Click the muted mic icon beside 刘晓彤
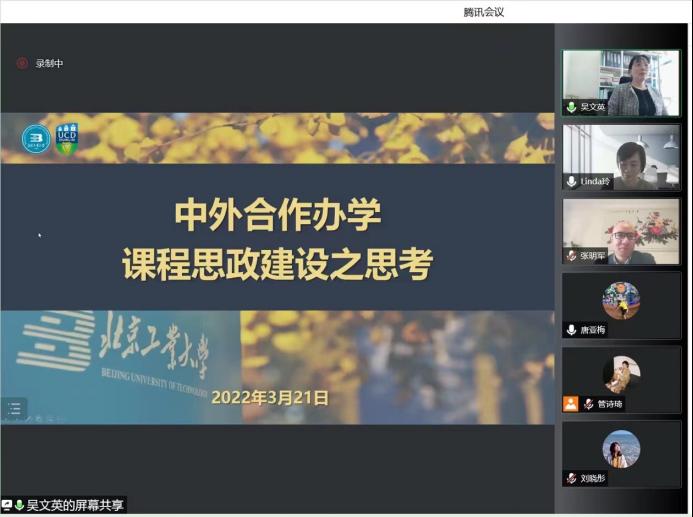Screen dimensions: 693x517 tap(571, 479)
